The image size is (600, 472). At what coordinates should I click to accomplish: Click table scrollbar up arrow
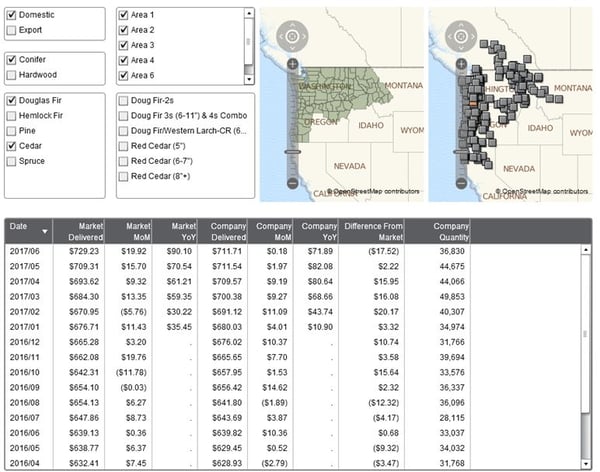coord(585,250)
